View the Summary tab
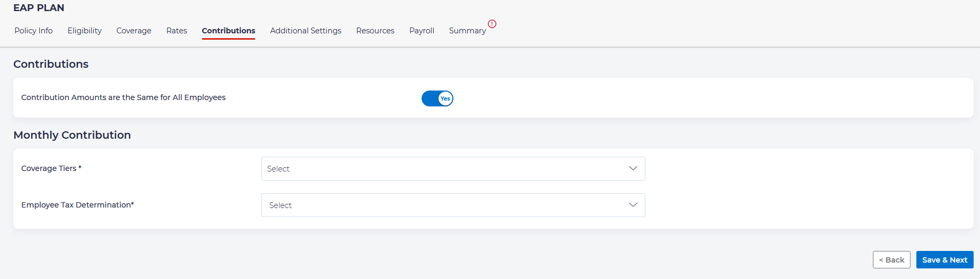The image size is (980, 279). click(467, 31)
